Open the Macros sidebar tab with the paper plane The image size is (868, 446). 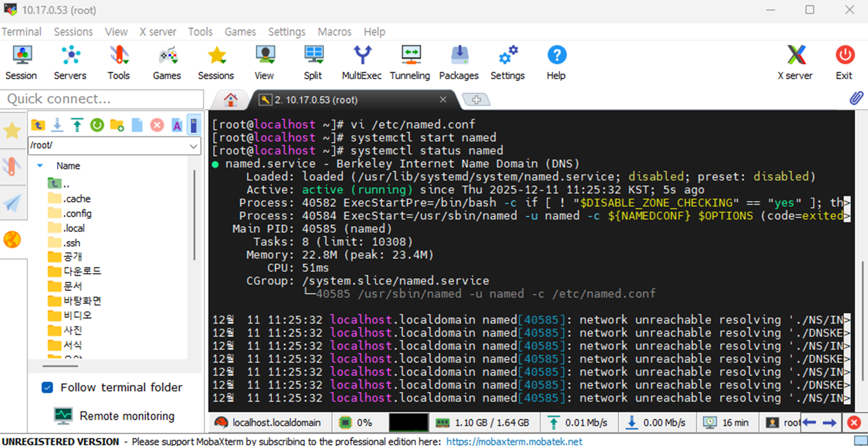(12, 203)
